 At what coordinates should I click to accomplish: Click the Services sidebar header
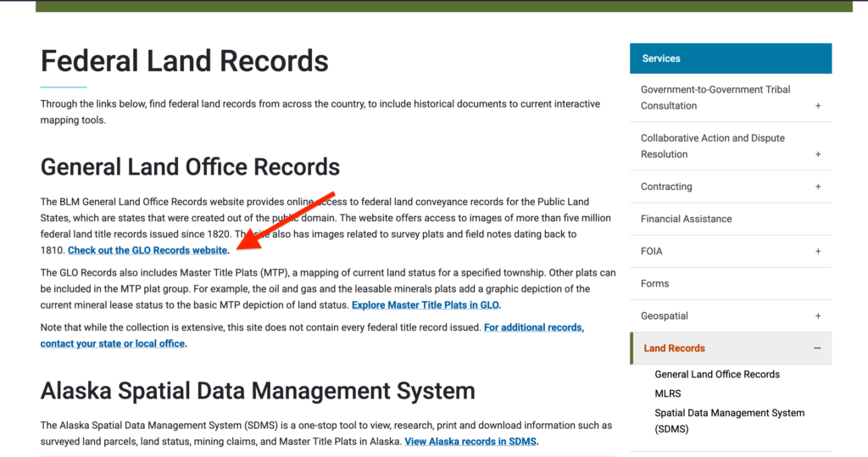click(730, 59)
